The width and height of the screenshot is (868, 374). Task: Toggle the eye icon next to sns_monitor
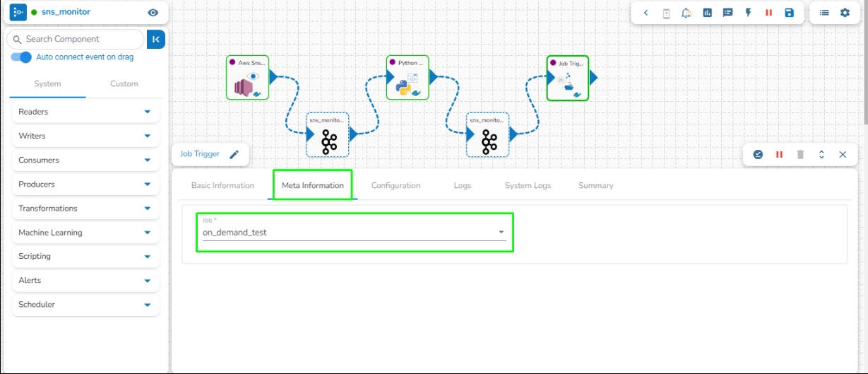pyautogui.click(x=153, y=13)
